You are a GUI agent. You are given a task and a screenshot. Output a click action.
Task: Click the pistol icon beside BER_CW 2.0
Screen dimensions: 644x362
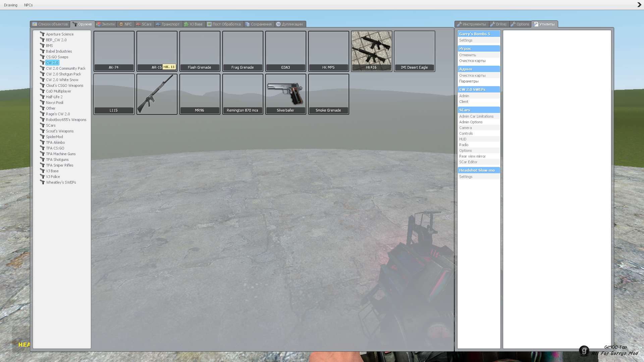pos(42,40)
